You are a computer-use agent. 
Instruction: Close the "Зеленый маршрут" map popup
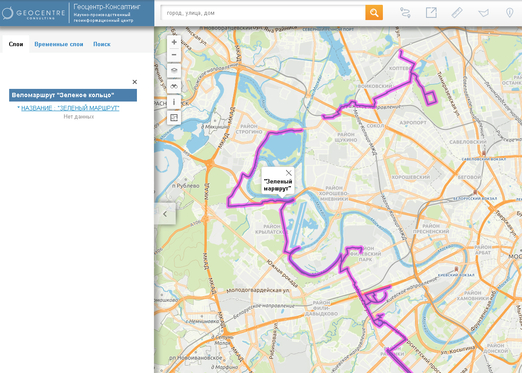point(289,173)
